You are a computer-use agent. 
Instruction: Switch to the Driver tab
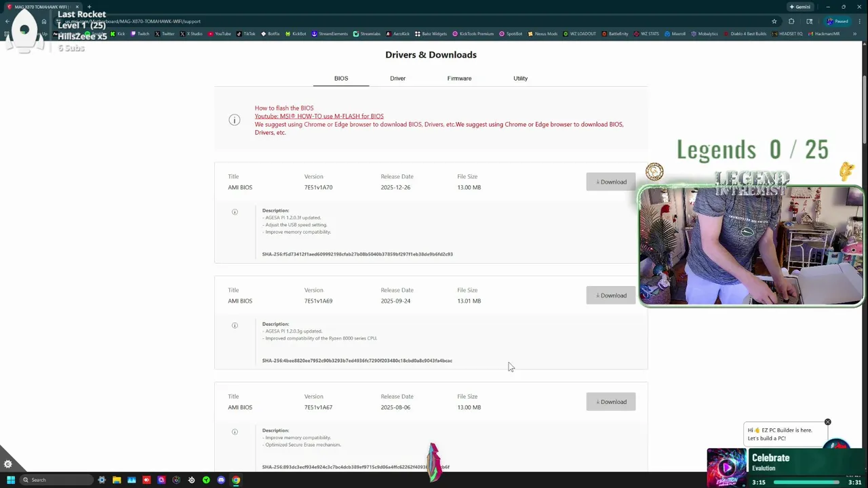397,79
